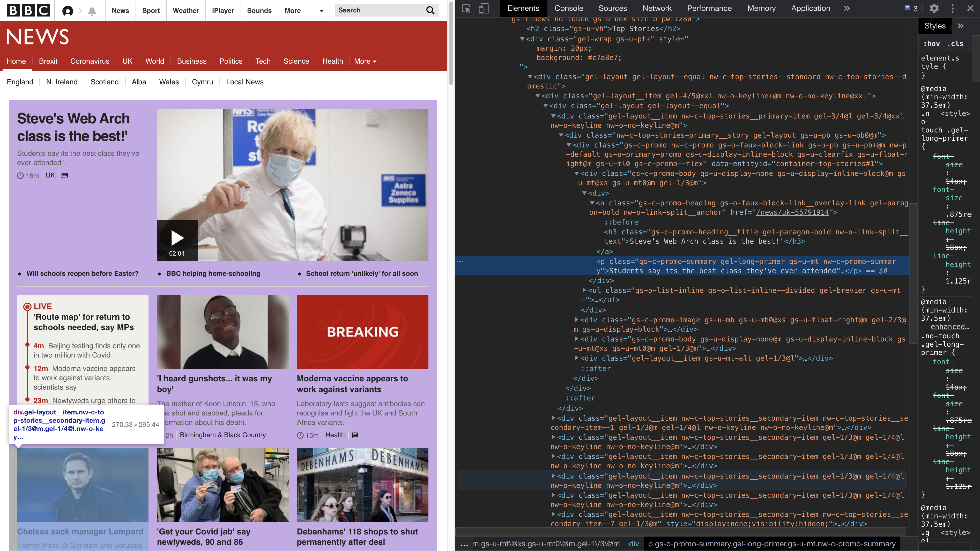Collapse the anchor gs-c-promo-heading node
The width and height of the screenshot is (980, 551).
coord(592,203)
